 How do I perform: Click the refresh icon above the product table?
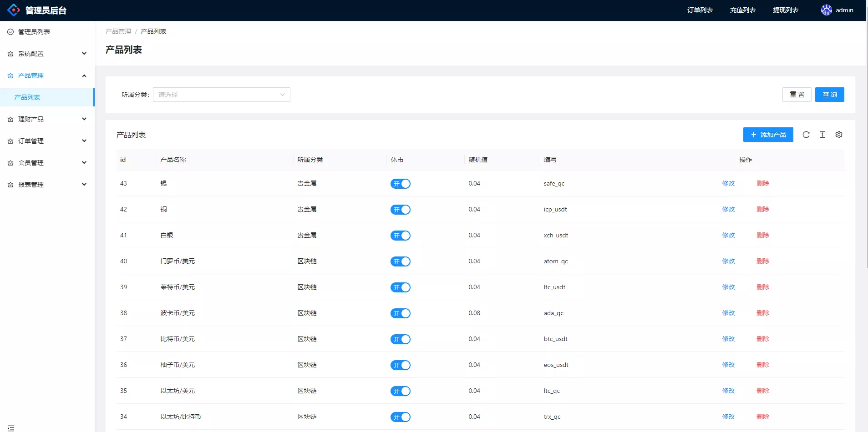806,135
